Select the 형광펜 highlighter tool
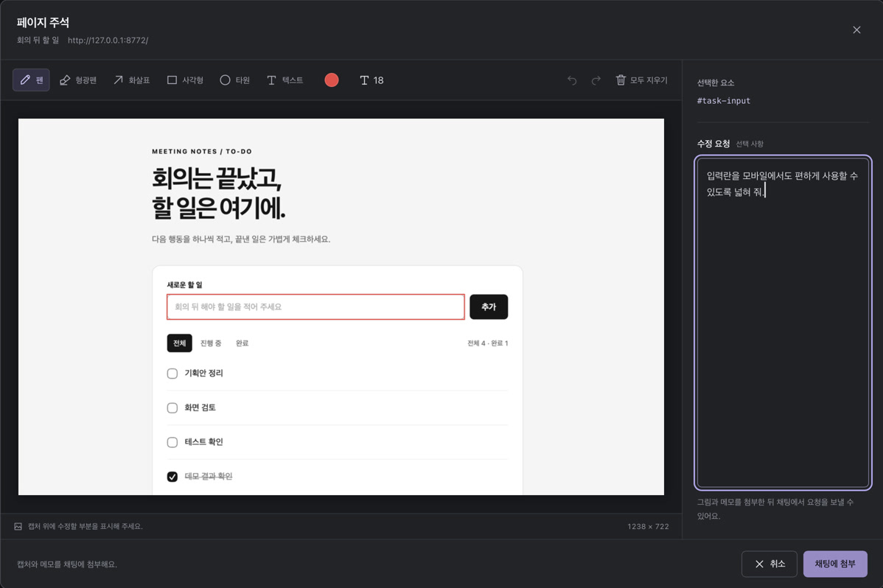The height and width of the screenshot is (588, 883). click(x=78, y=80)
